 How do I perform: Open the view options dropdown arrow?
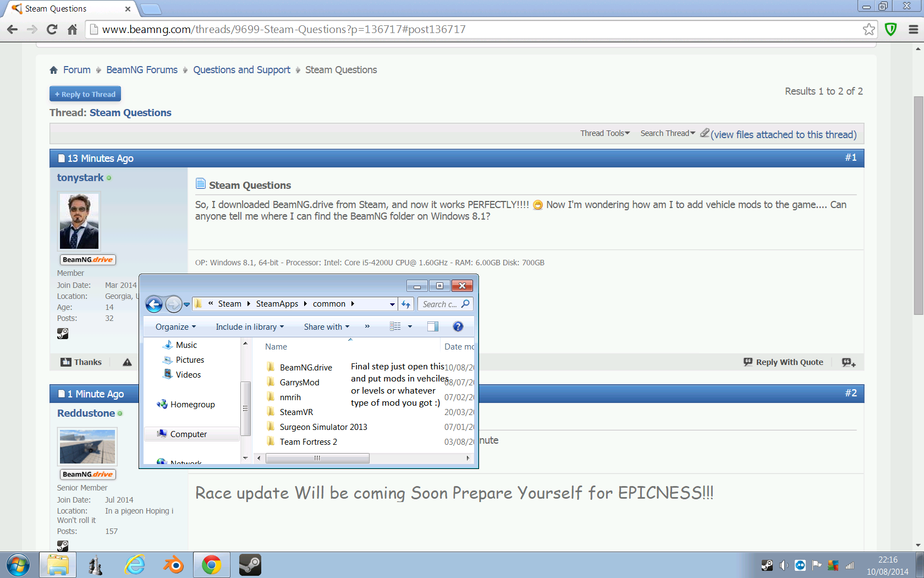(x=410, y=326)
